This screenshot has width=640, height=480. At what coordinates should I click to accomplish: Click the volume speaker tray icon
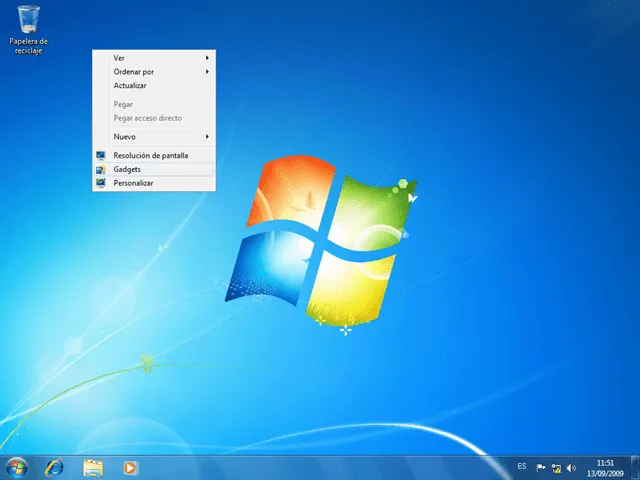tap(571, 468)
